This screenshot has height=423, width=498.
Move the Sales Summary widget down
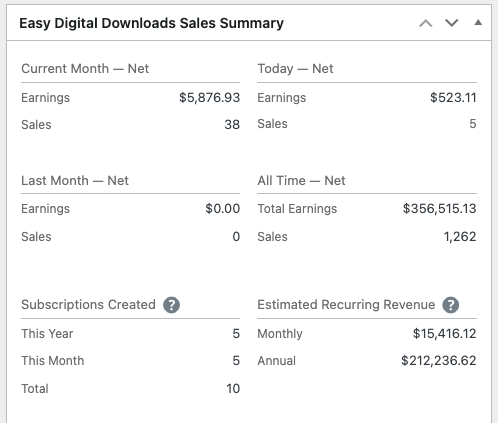pyautogui.click(x=452, y=23)
